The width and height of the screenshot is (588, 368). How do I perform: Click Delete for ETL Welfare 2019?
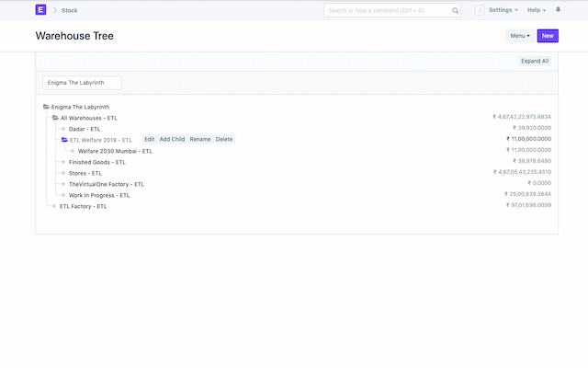click(x=224, y=140)
